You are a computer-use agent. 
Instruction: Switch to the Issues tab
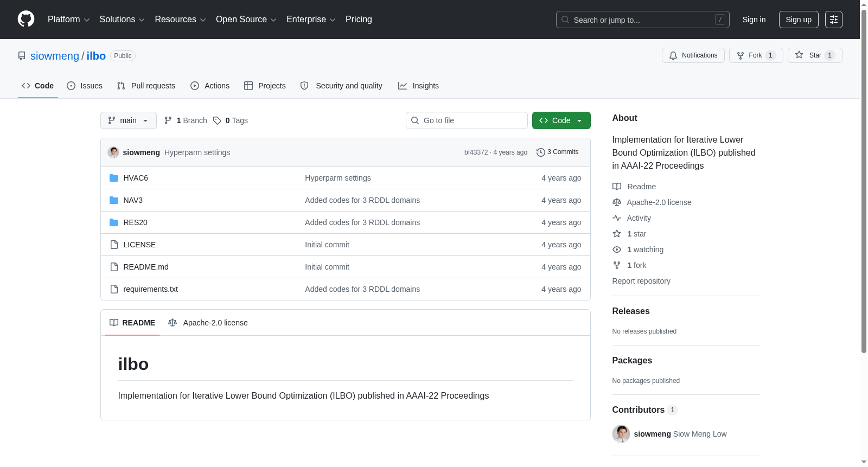[x=85, y=86]
